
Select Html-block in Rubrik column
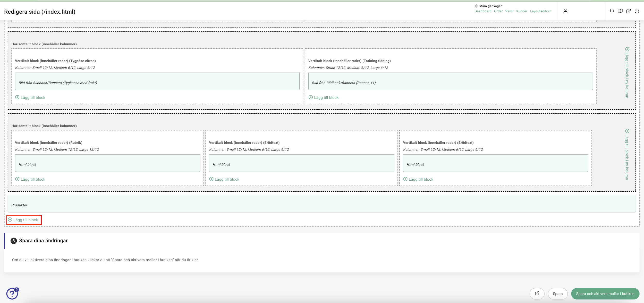[x=108, y=163]
